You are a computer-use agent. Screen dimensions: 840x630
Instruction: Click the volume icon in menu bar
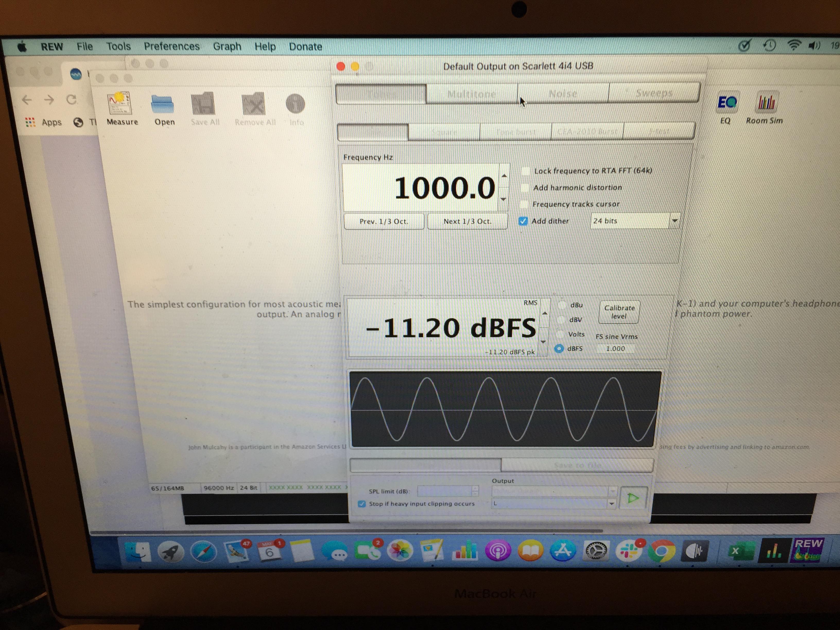(814, 46)
